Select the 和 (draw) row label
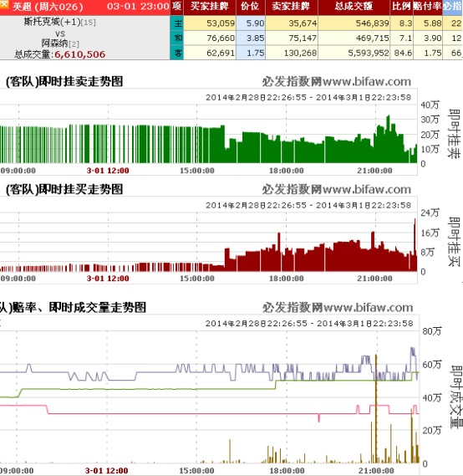463x476 pixels. click(x=177, y=38)
